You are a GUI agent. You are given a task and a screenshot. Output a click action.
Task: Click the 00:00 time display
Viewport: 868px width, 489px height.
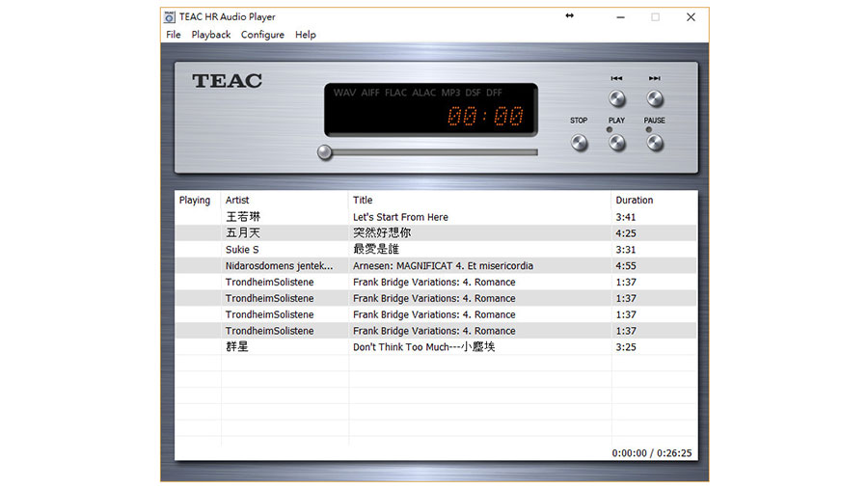485,117
